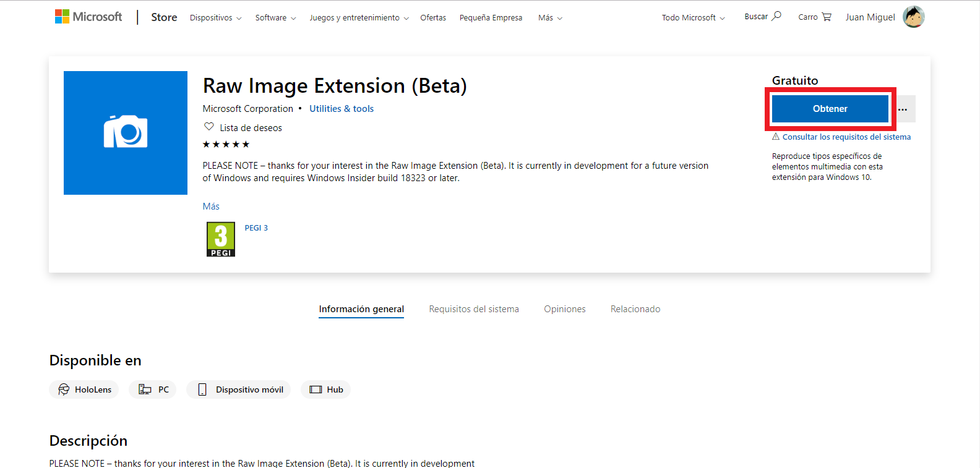Click the Descripción heading
Image resolution: width=980 pixels, height=468 pixels.
[x=88, y=441]
